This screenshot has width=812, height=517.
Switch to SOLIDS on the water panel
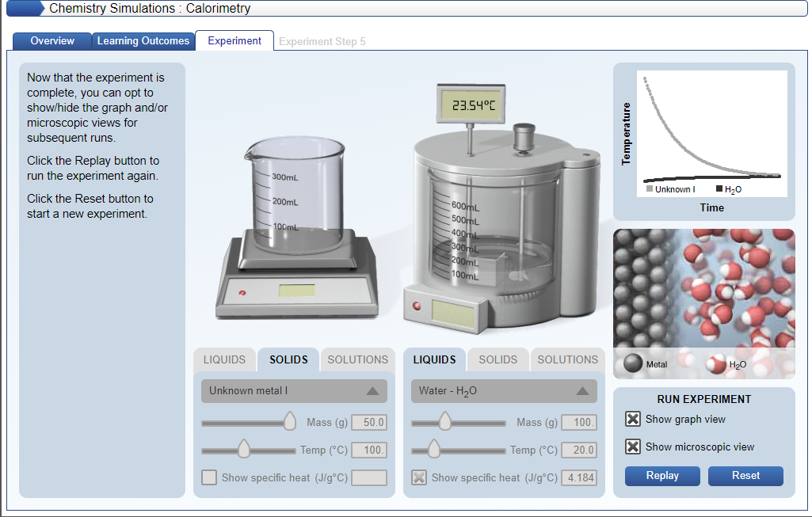point(497,359)
